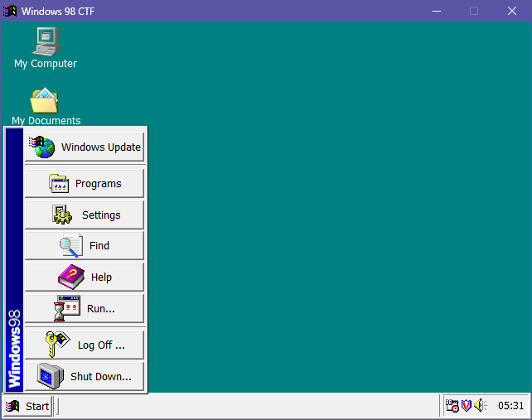Click the Windows Update globe icon

coord(42,147)
